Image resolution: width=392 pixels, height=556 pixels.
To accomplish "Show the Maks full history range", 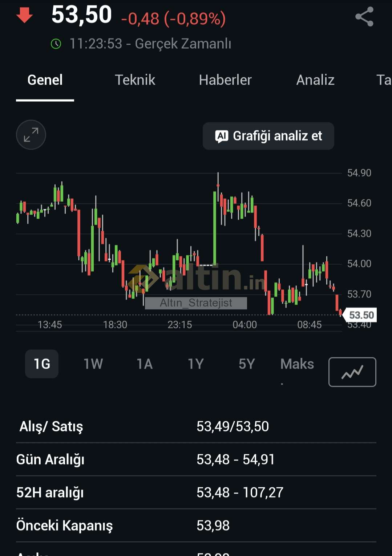I will 297,364.
